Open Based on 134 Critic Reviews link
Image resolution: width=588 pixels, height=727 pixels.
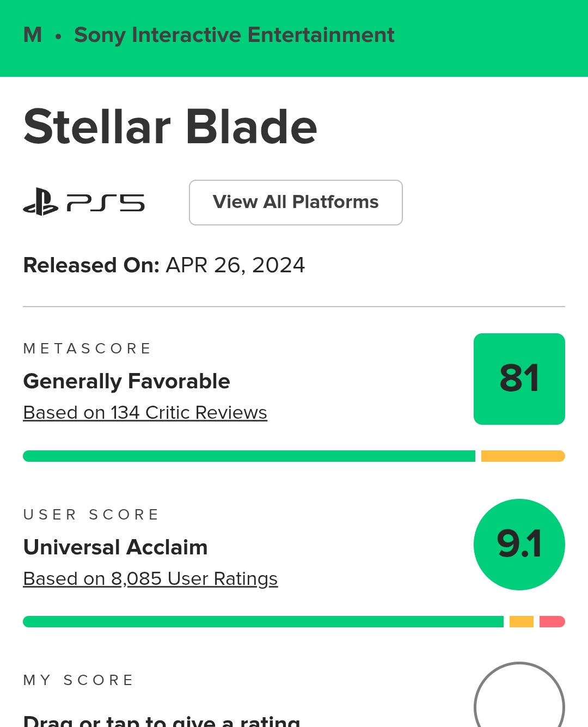coord(145,413)
